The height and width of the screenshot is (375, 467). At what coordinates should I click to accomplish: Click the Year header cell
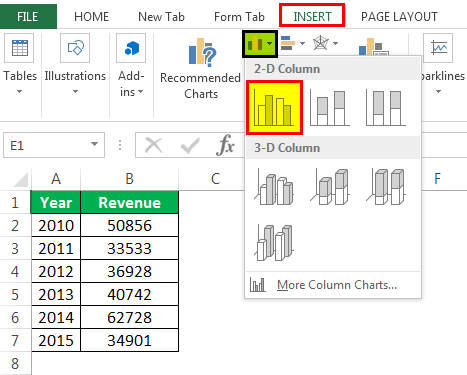[x=56, y=202]
